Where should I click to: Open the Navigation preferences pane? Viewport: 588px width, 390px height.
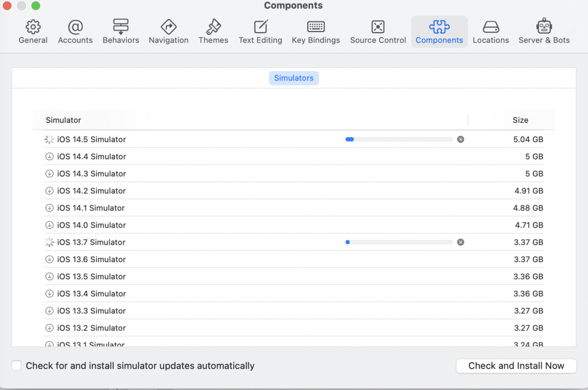(x=168, y=32)
